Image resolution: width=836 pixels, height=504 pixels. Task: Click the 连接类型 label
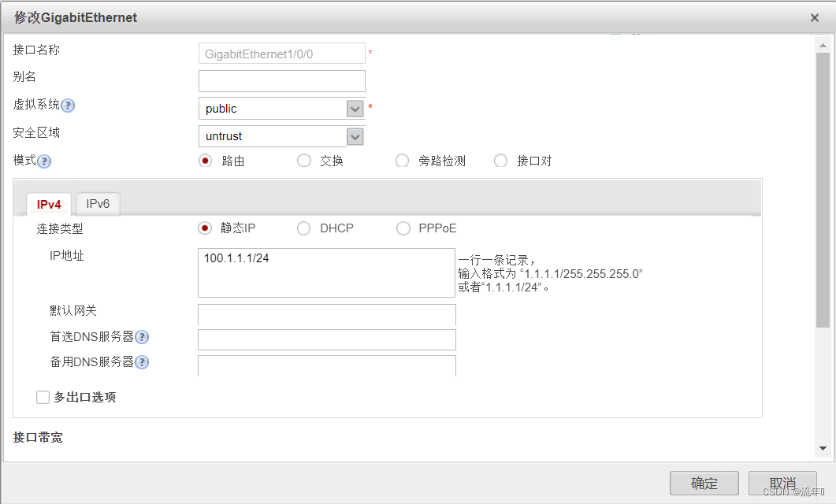pos(60,229)
